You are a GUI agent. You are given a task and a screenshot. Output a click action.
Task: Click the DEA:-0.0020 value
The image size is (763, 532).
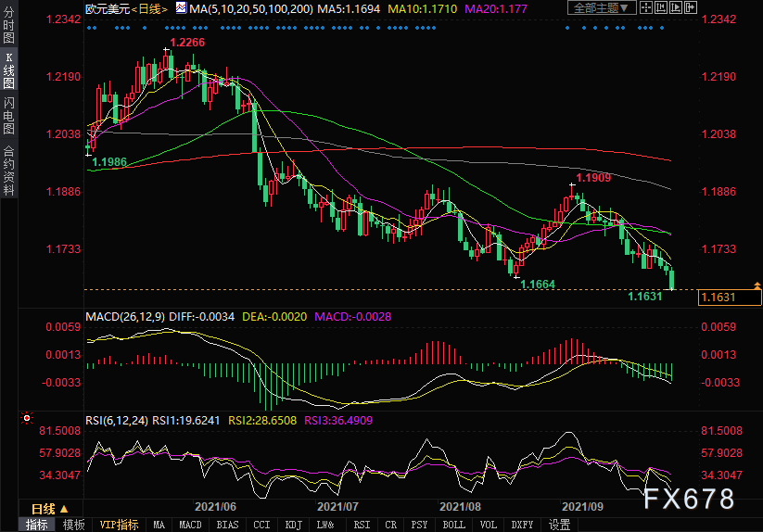click(x=274, y=317)
